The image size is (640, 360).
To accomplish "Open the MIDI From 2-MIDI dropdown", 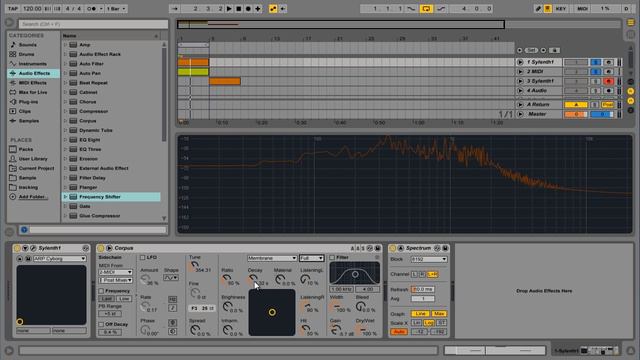I will click(x=116, y=272).
